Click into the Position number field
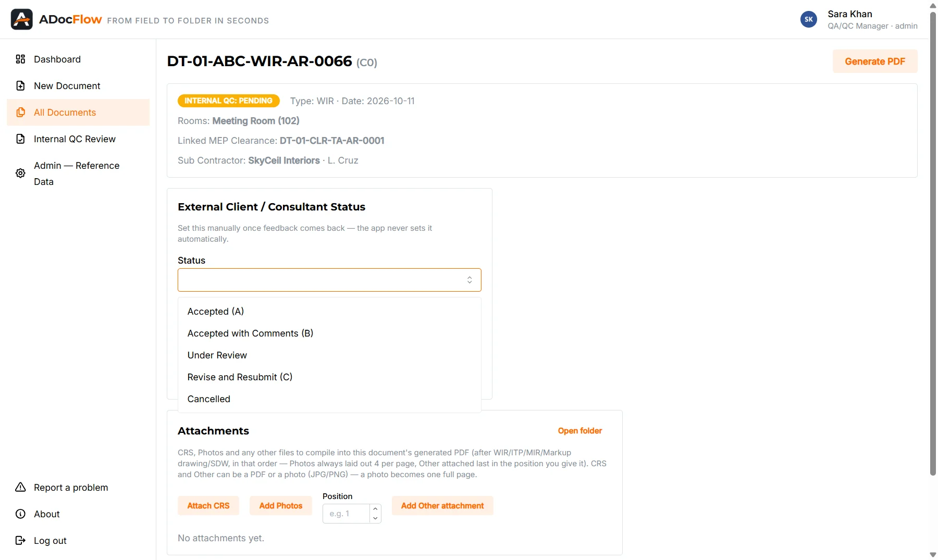938x560 pixels. click(x=347, y=513)
